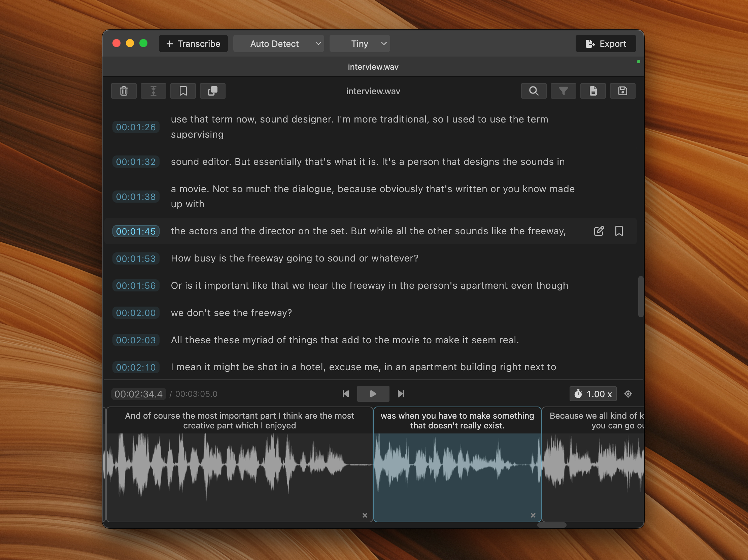The height and width of the screenshot is (560, 748).
Task: Play the audio
Action: point(373,394)
